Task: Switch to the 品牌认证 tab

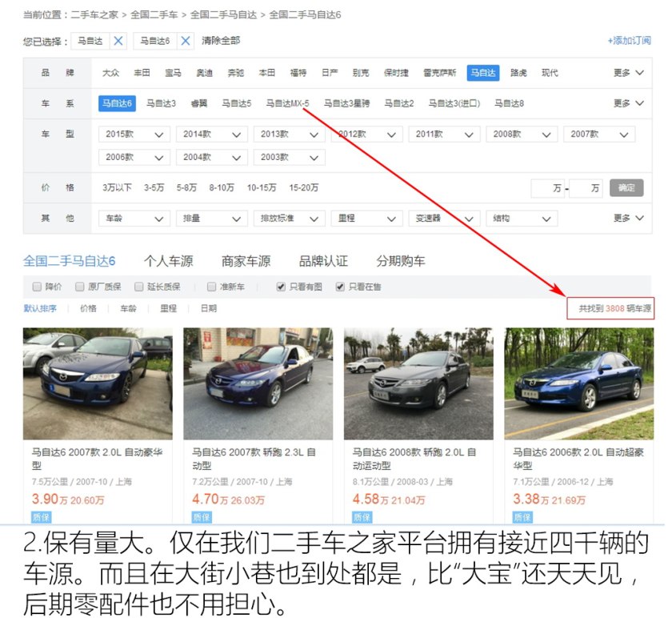Action: tap(323, 261)
